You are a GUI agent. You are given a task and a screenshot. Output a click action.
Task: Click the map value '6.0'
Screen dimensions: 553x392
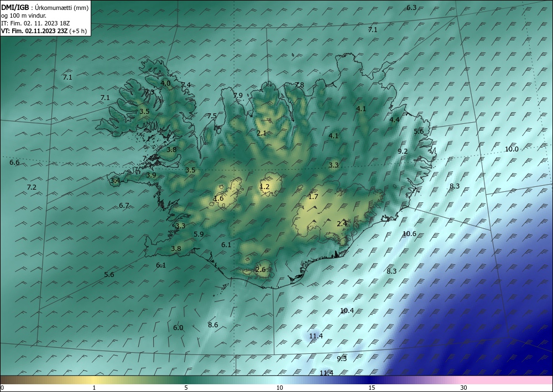[x=178, y=327]
